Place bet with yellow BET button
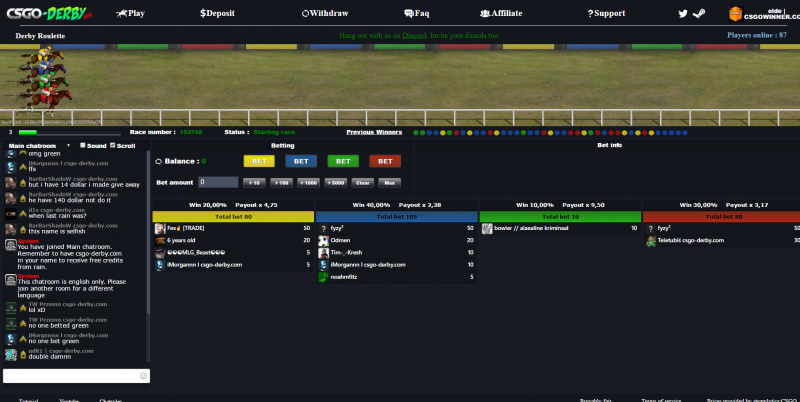This screenshot has width=800, height=402. pyautogui.click(x=259, y=161)
